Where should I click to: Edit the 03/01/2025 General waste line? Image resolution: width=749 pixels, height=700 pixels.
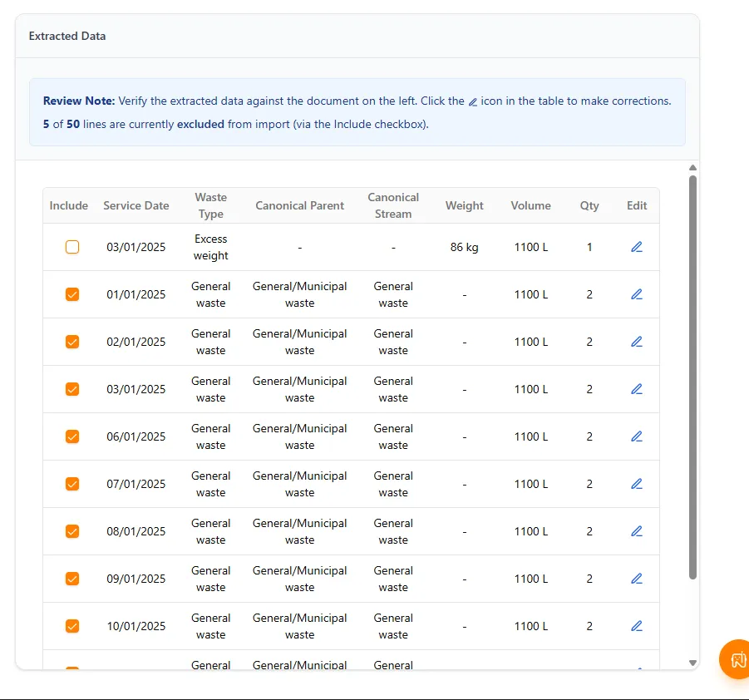click(x=636, y=389)
